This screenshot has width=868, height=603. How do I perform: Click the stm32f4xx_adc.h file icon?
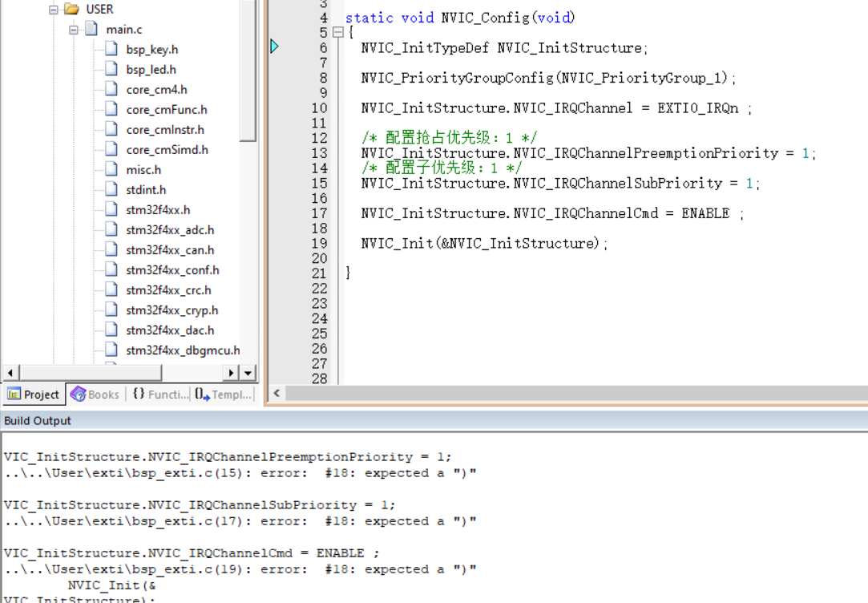(x=111, y=230)
